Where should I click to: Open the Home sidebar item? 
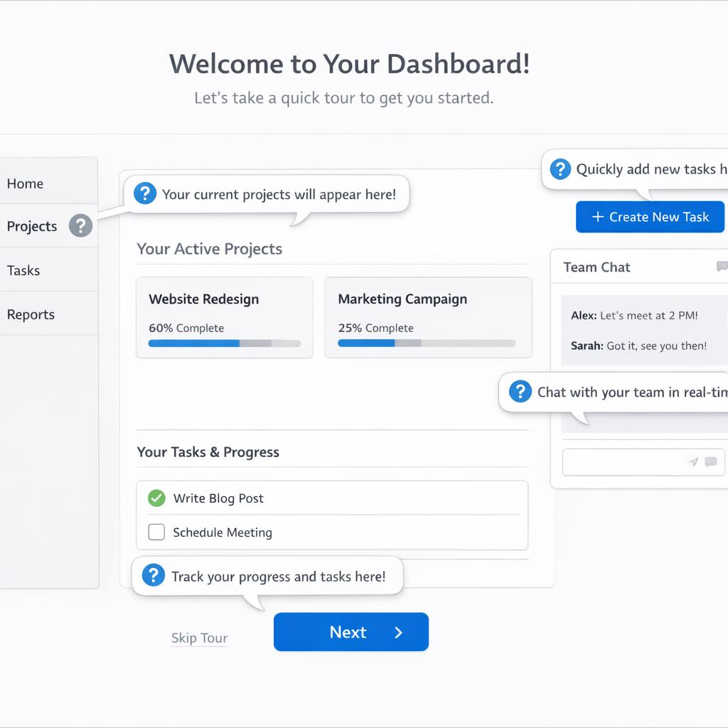tap(26, 183)
